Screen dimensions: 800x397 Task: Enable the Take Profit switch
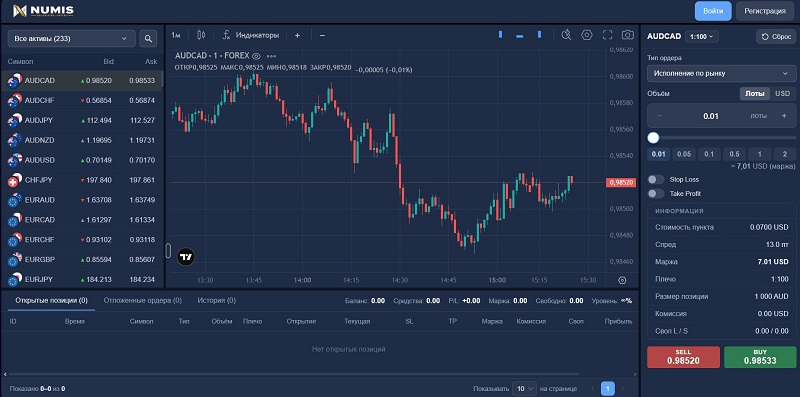tap(656, 194)
